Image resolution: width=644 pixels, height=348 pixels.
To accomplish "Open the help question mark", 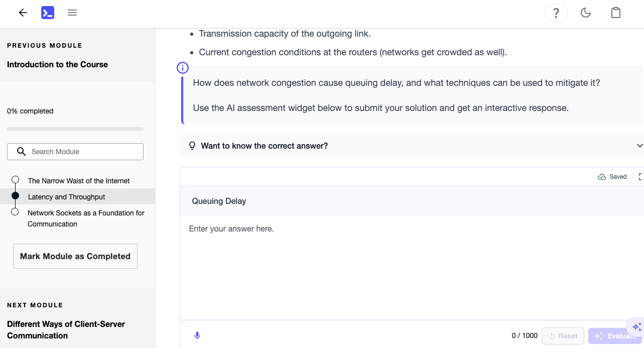I will (x=556, y=12).
